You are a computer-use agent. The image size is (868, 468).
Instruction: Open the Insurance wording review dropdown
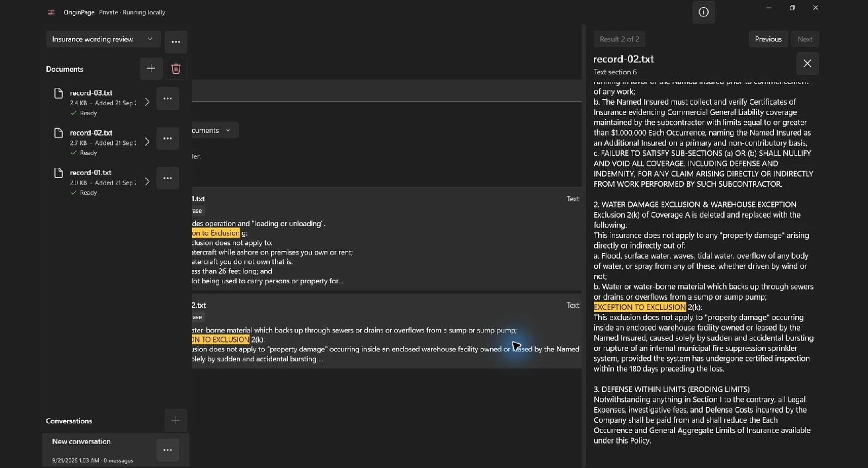click(103, 39)
